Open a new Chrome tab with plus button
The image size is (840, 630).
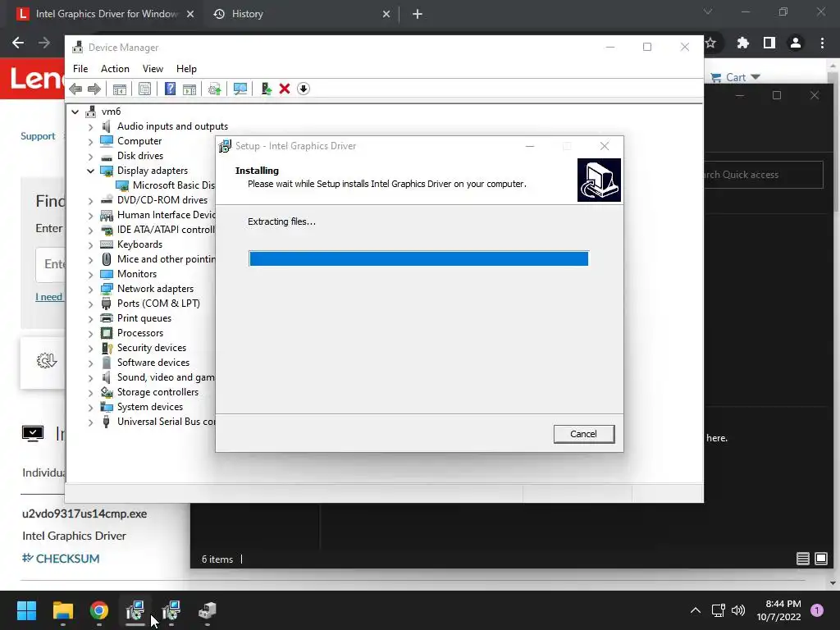pyautogui.click(x=418, y=14)
